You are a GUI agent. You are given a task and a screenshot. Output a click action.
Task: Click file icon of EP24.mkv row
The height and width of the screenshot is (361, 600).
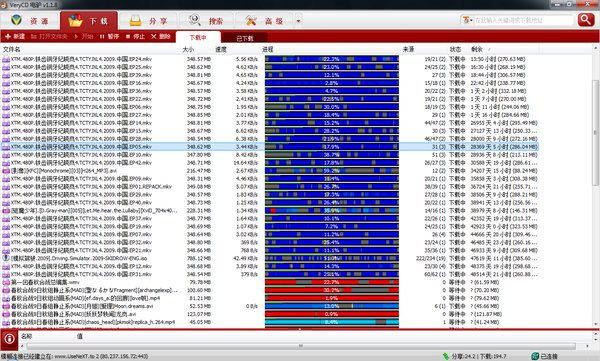tap(6, 59)
